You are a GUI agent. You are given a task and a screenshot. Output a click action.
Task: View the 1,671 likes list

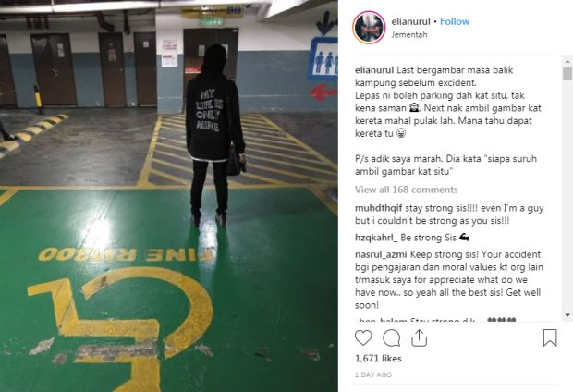pos(378,359)
